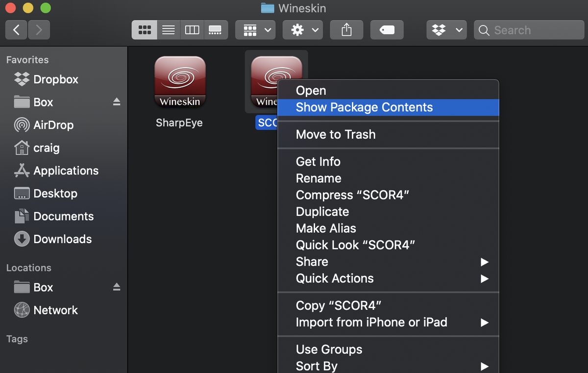Switch to icon view in toolbar
Image resolution: width=588 pixels, height=373 pixels.
(x=145, y=30)
